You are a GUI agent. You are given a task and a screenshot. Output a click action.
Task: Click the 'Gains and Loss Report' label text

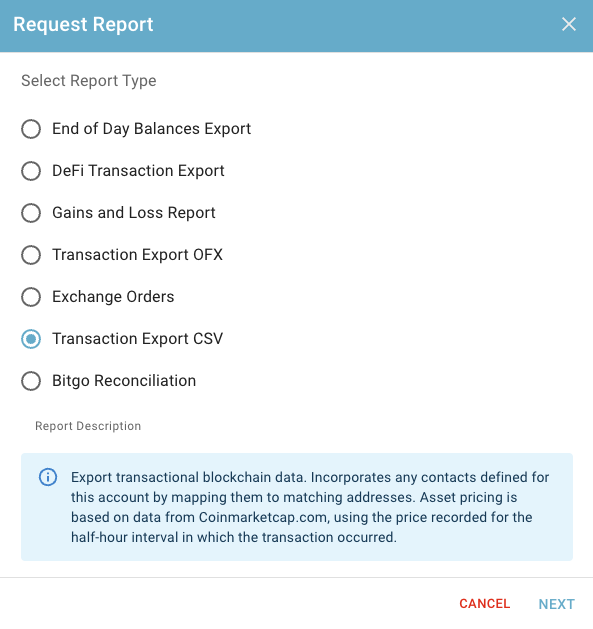[134, 213]
